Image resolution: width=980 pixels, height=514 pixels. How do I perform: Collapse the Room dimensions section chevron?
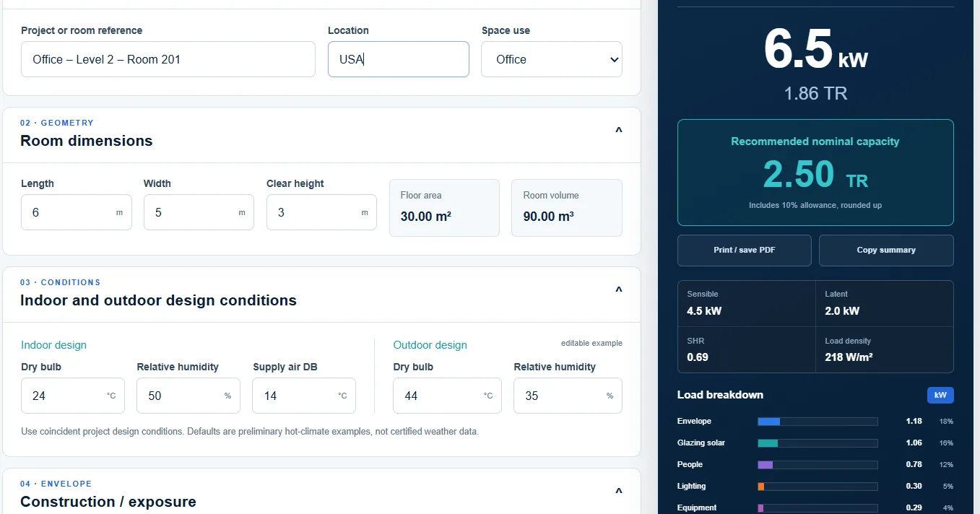pyautogui.click(x=618, y=132)
